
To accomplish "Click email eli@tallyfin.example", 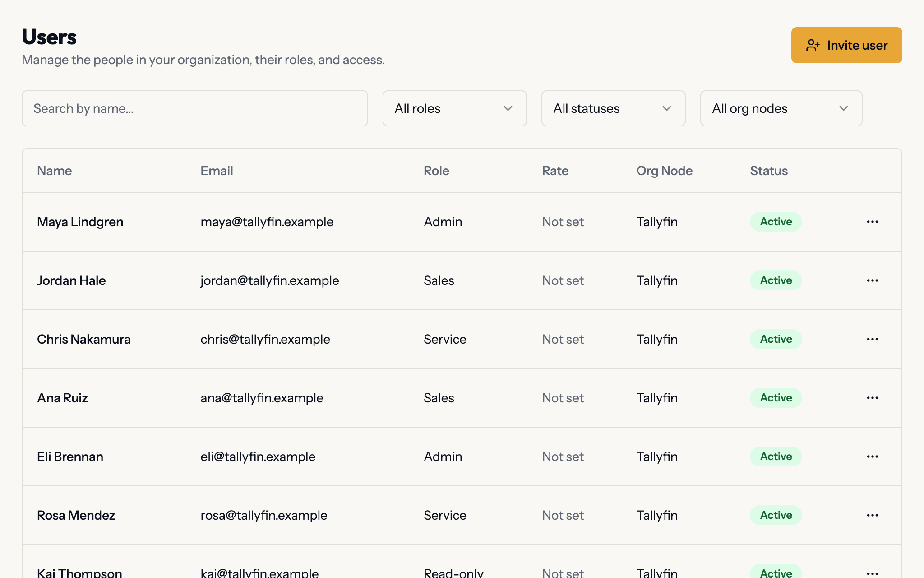I will (x=258, y=457).
